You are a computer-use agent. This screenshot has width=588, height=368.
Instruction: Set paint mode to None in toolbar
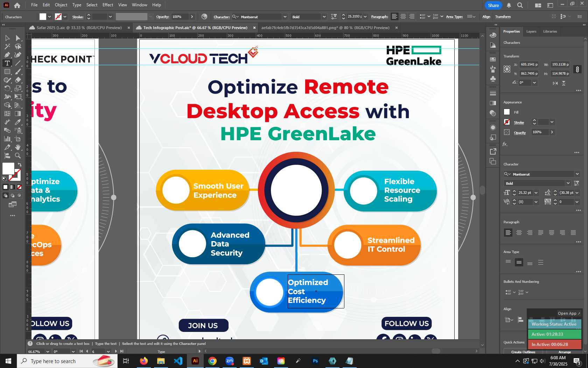[x=20, y=187]
